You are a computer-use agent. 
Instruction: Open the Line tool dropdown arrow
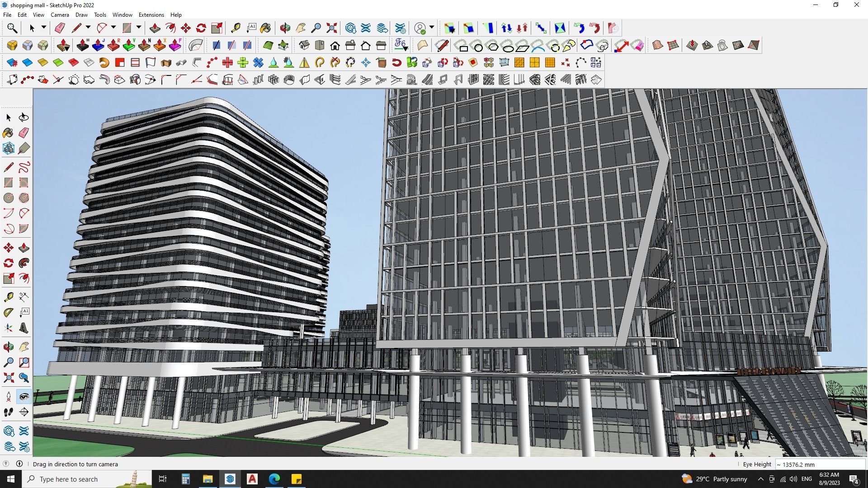[88, 28]
